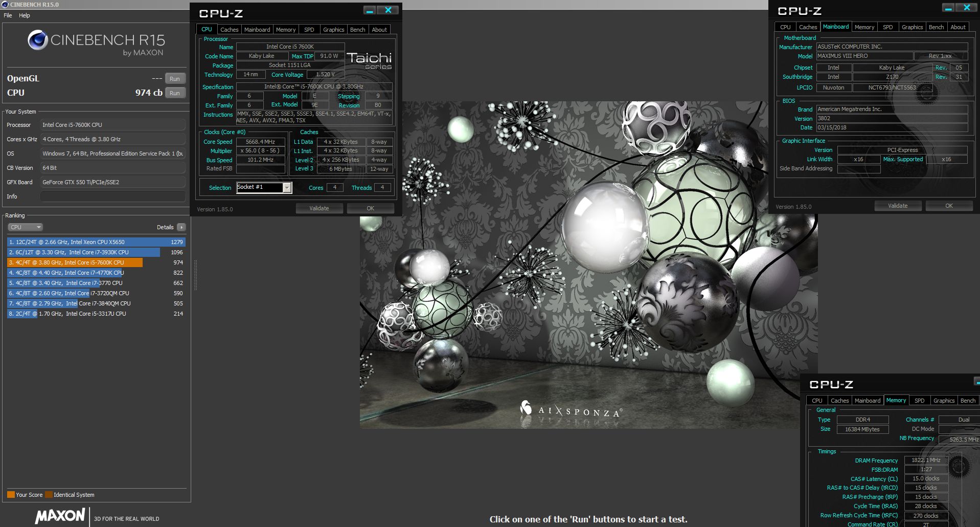Run the OpenGL benchmark test
Image resolution: width=980 pixels, height=527 pixels.
[175, 79]
